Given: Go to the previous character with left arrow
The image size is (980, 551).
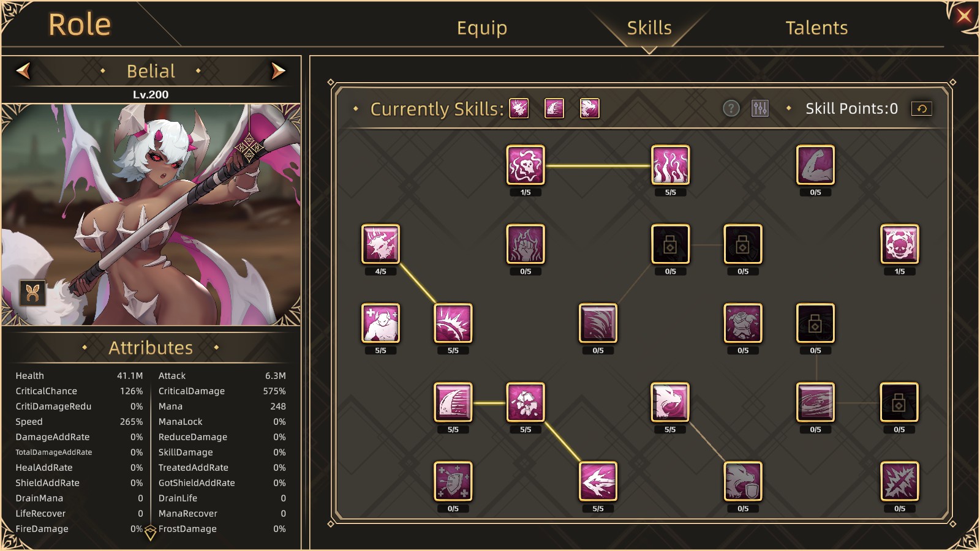Looking at the screenshot, I should point(23,71).
